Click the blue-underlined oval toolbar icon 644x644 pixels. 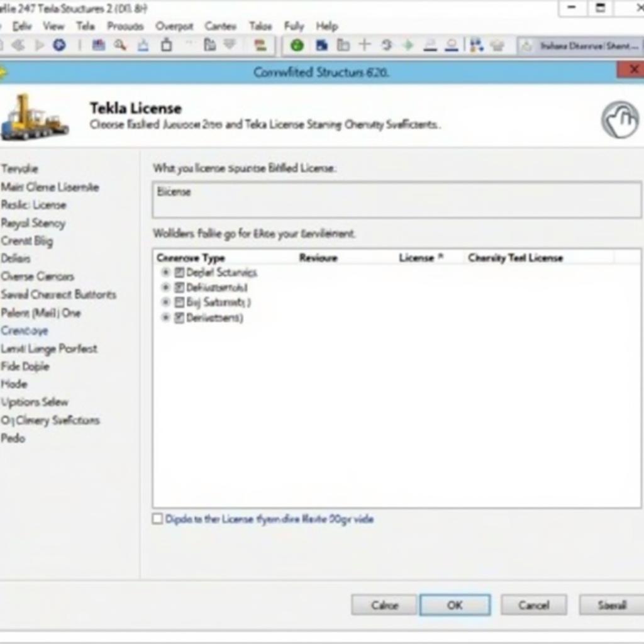click(452, 45)
